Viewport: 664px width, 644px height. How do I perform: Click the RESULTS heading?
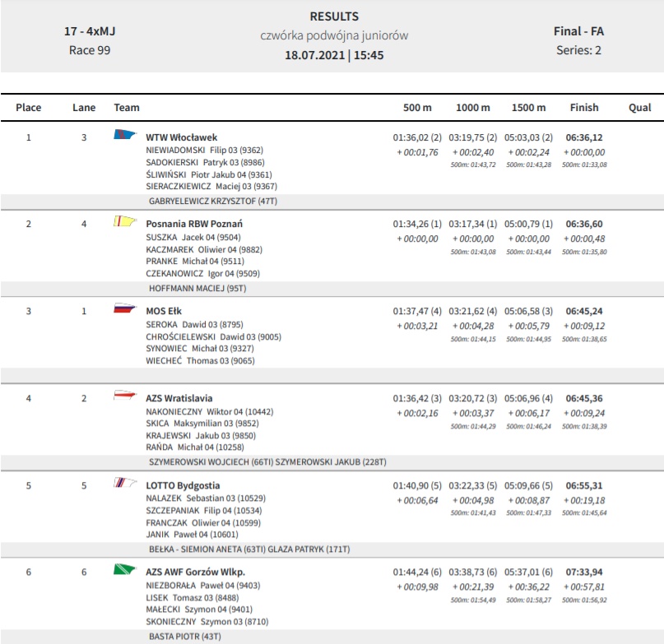tap(334, 16)
